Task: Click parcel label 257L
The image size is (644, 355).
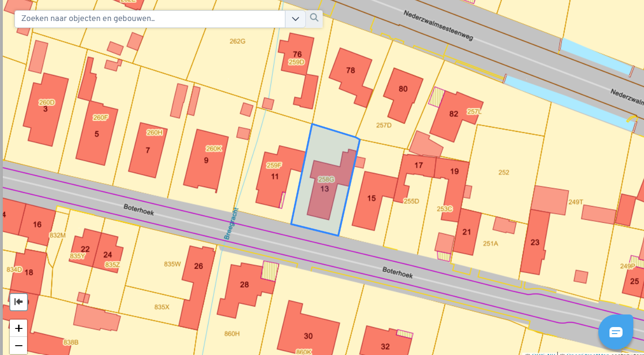Action: (474, 112)
